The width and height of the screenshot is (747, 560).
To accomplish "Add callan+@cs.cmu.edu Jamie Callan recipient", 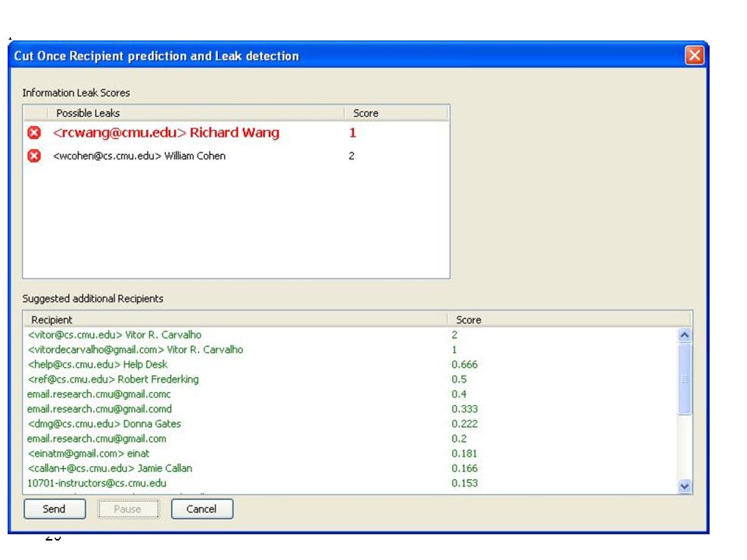I will point(351,467).
